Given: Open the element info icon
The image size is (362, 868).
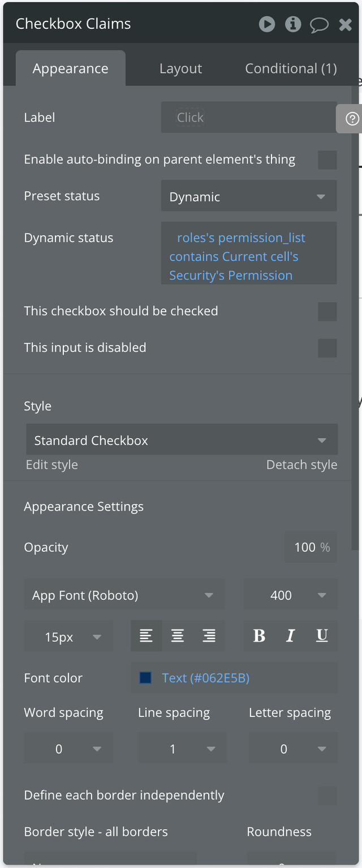Looking at the screenshot, I should coord(293,24).
